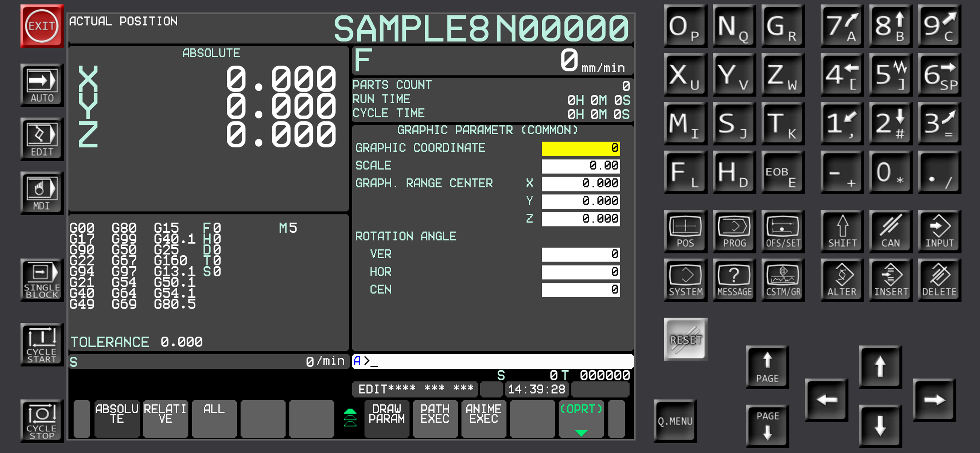Screen dimensions: 980x453
Task: Switch to the RELATIVE position display
Action: [165, 419]
